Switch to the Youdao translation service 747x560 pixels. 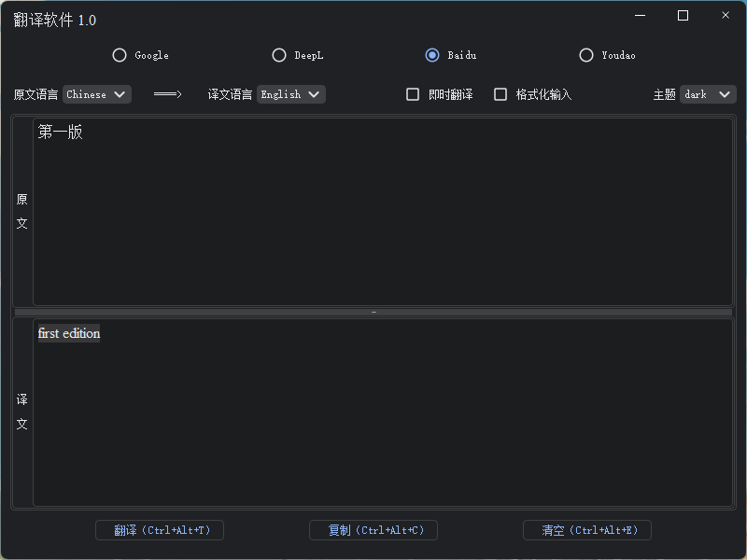pyautogui.click(x=586, y=55)
